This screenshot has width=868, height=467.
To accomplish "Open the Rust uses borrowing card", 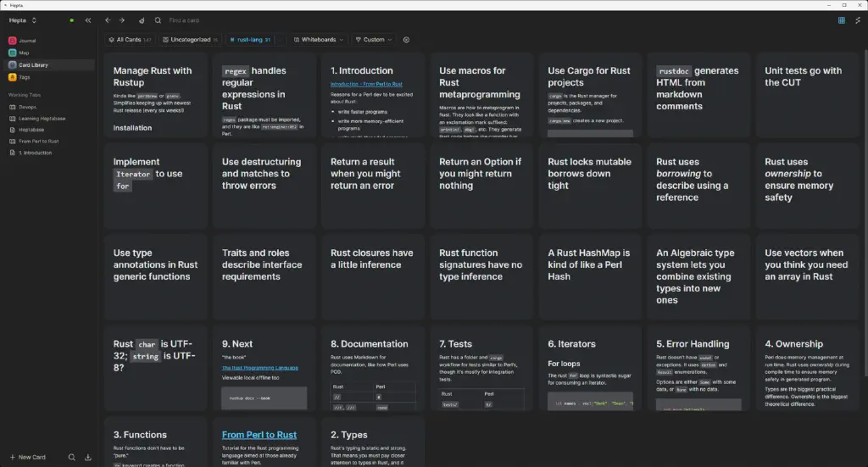I will (698, 186).
